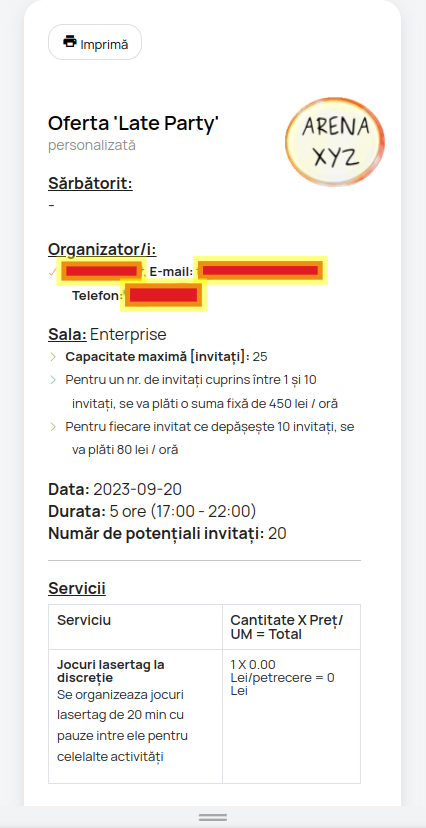This screenshot has height=828, width=426.
Task: Select the Serviciu column header
Action: (x=84, y=620)
